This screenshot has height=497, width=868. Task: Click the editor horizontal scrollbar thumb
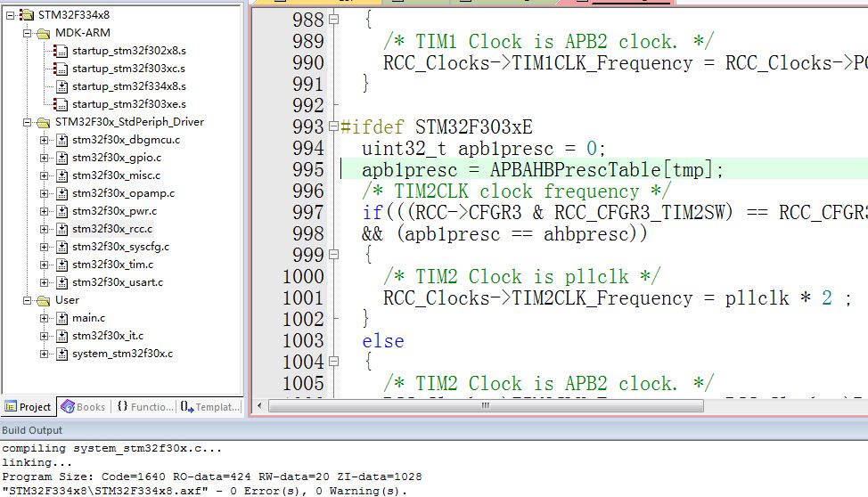pyautogui.click(x=486, y=405)
